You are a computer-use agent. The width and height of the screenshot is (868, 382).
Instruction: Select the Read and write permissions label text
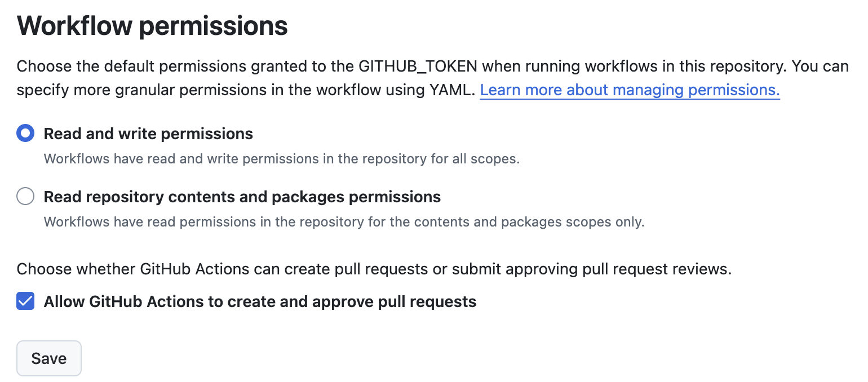point(148,134)
